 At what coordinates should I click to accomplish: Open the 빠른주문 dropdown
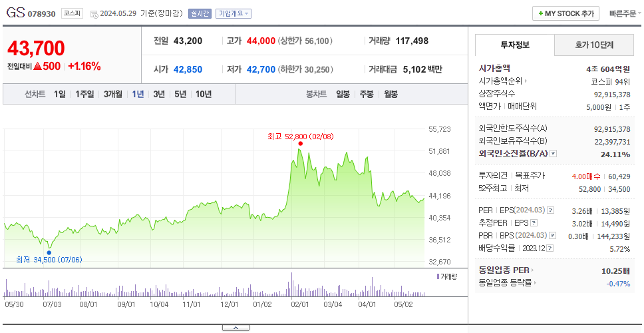[x=625, y=13]
